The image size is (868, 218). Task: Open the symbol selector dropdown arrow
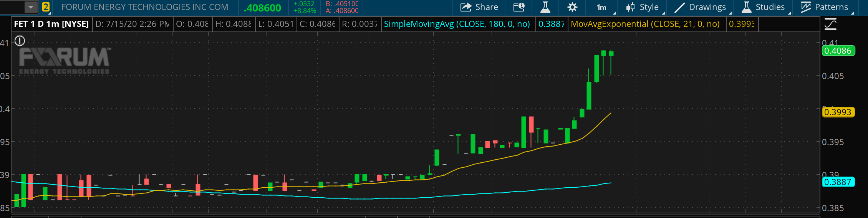[31, 7]
